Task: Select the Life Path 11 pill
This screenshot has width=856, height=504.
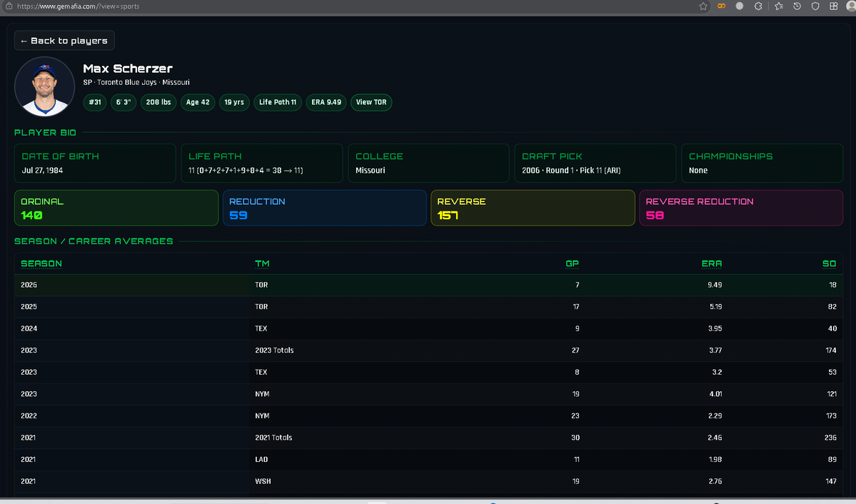Action: 277,102
